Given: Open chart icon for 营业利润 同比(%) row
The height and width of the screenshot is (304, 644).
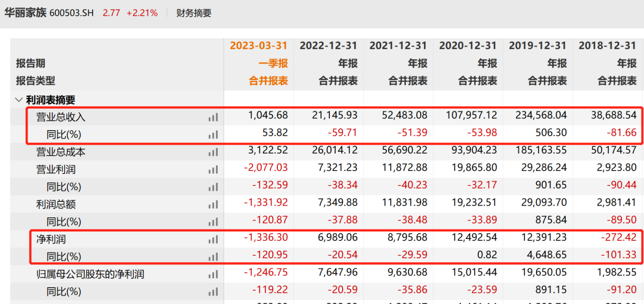Looking at the screenshot, I should click(x=213, y=187).
